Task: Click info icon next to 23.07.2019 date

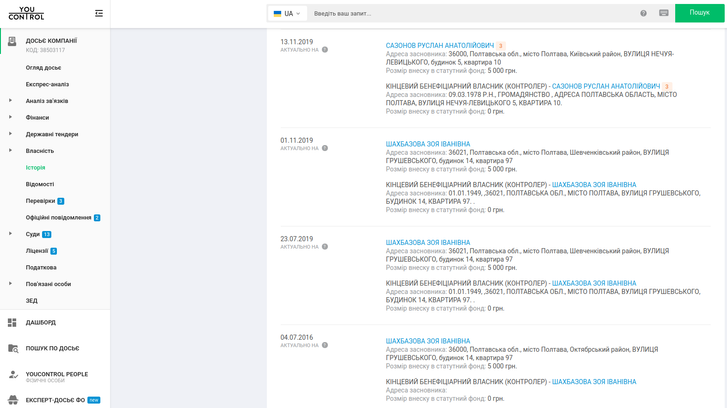Action: (x=325, y=247)
